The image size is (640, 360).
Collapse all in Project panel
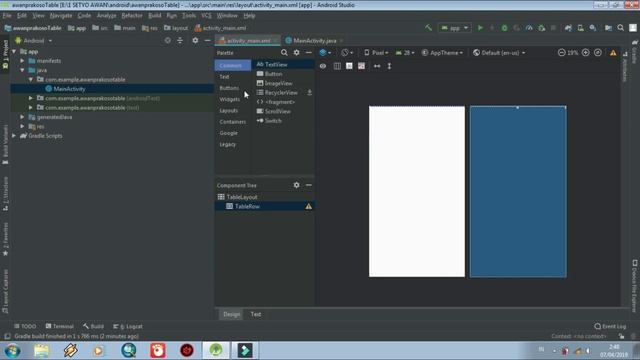180,40
